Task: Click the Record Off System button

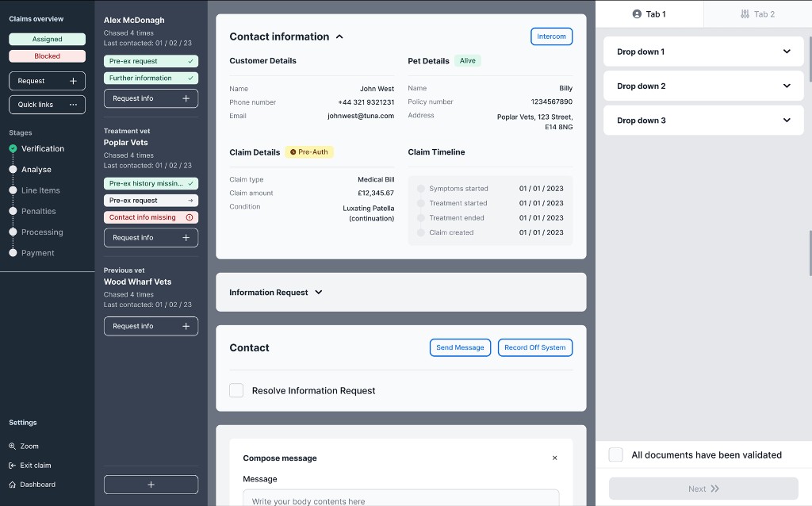Action: tap(535, 347)
